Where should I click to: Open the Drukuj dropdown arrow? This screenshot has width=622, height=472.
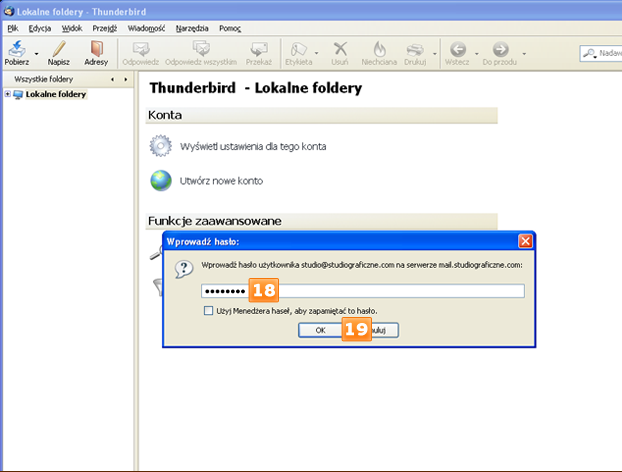pos(435,54)
